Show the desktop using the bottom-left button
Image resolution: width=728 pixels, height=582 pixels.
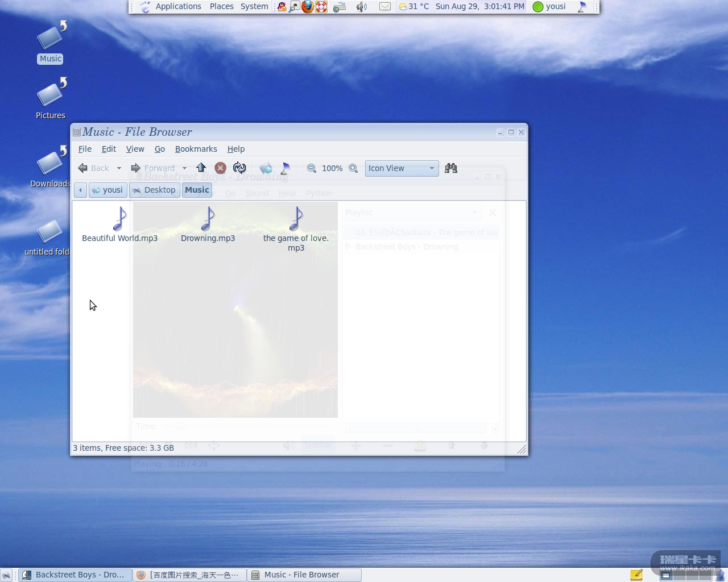click(6, 575)
